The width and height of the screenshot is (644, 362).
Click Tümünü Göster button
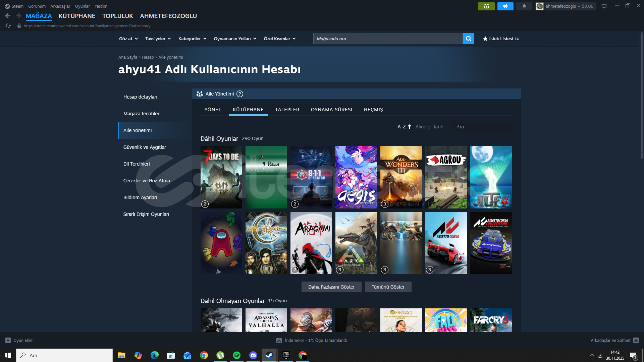(388, 287)
